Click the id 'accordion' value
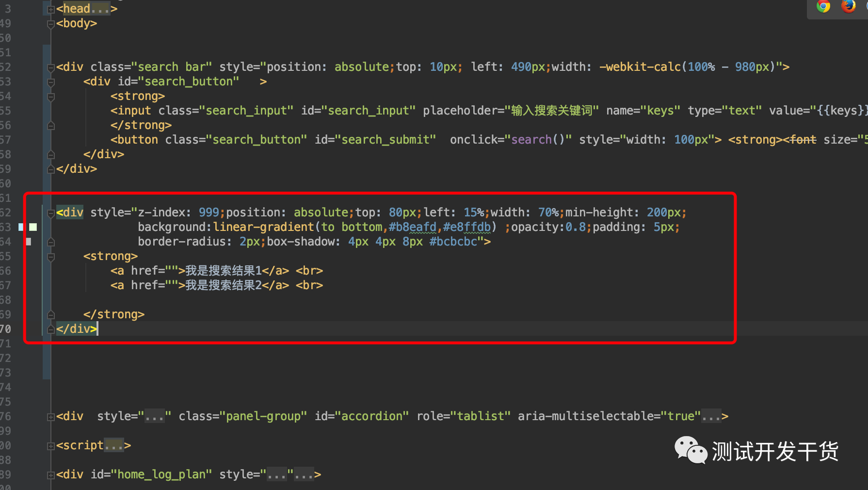Viewport: 868px width, 490px height. pyautogui.click(x=372, y=416)
